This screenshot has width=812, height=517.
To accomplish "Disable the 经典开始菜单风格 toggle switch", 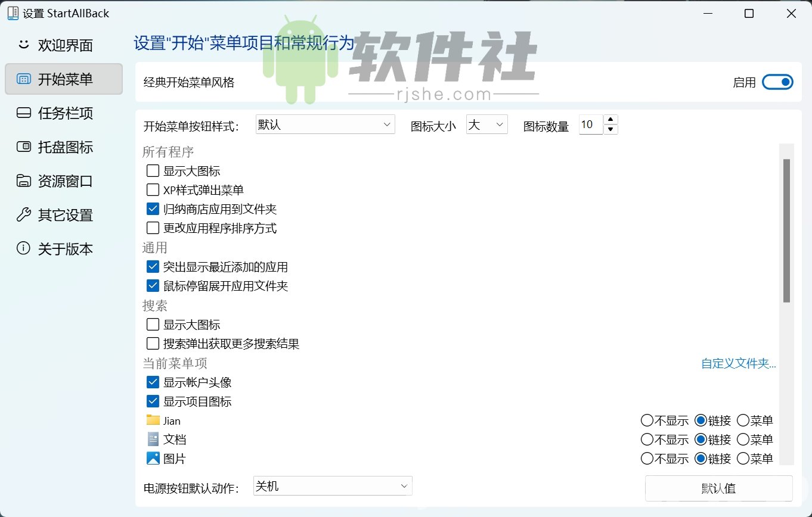I will point(777,82).
